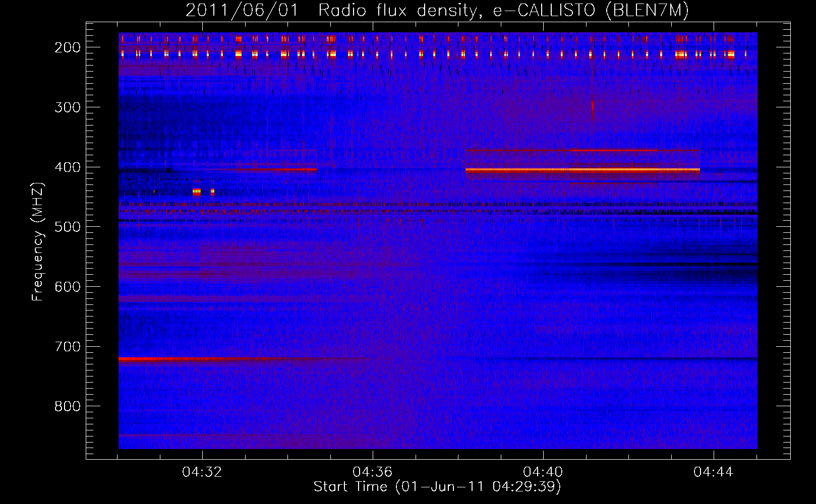Image resolution: width=816 pixels, height=504 pixels.
Task: Click the 500 frequency tick label
Action: (68, 227)
